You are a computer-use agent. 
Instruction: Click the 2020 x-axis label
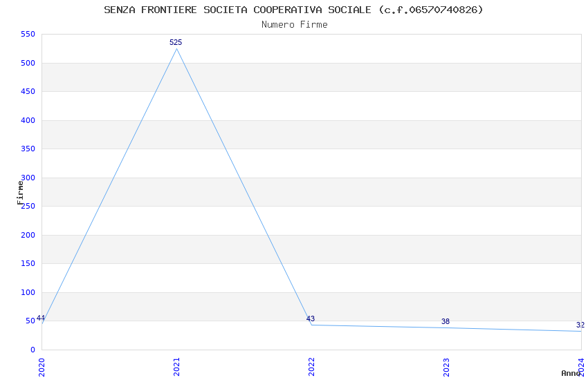42,368
